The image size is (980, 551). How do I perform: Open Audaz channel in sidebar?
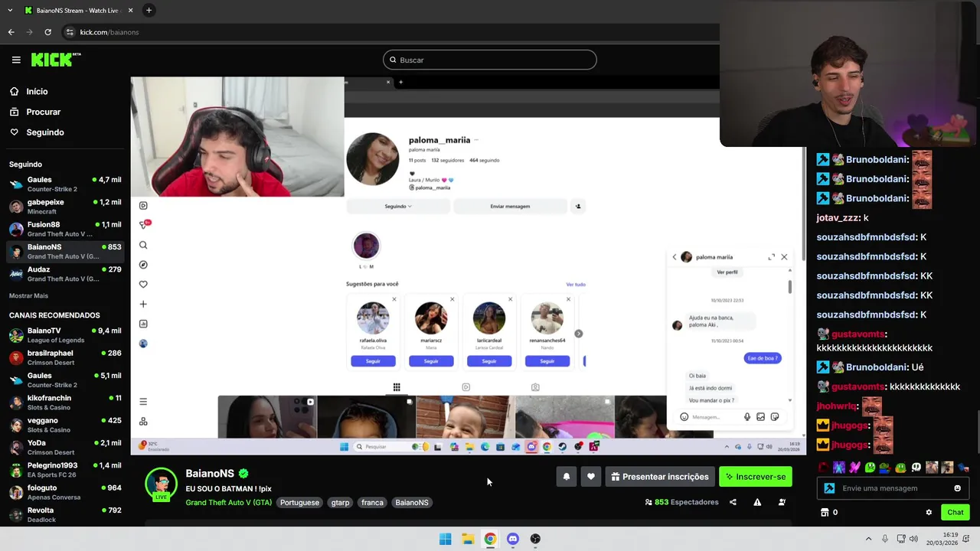[66, 273]
